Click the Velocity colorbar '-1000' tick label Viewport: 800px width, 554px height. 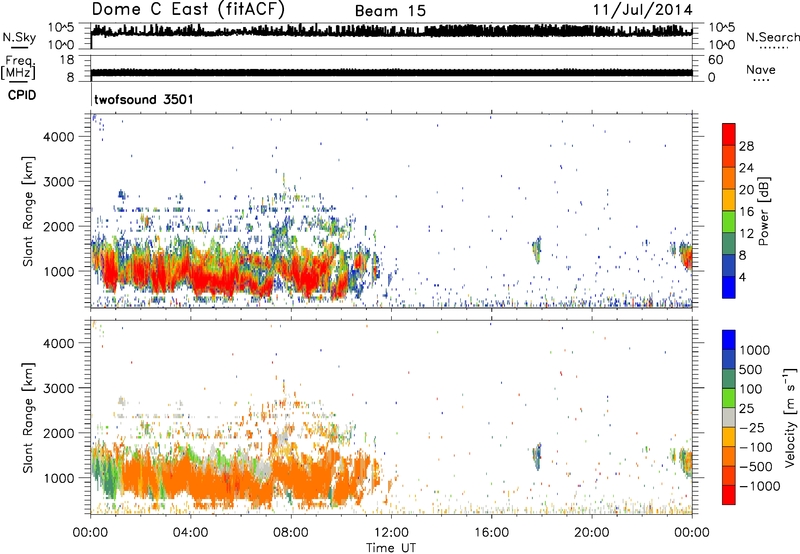click(x=759, y=486)
